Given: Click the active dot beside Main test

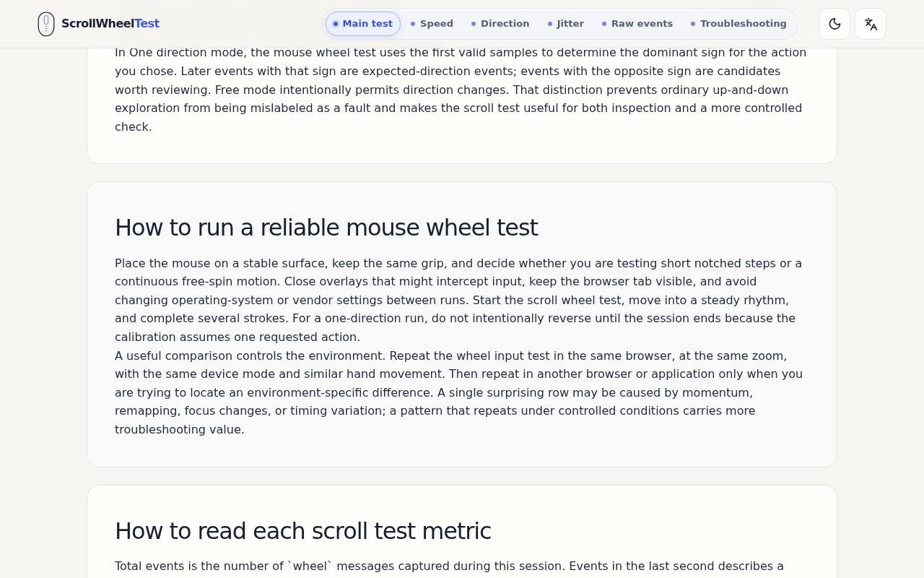Looking at the screenshot, I should point(336,24).
